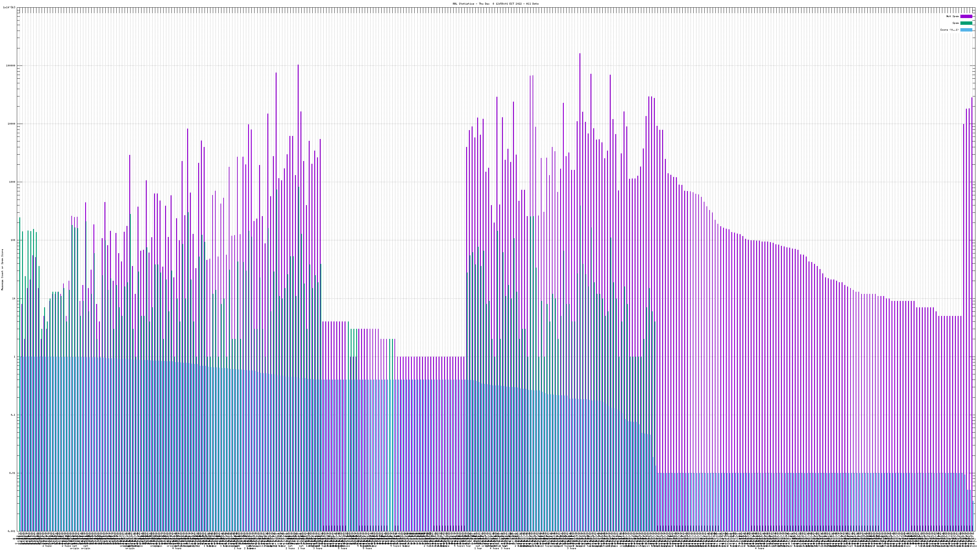This screenshot has height=551, width=980.
Task: Select the 'Spam' legend text
Action: tap(956, 23)
